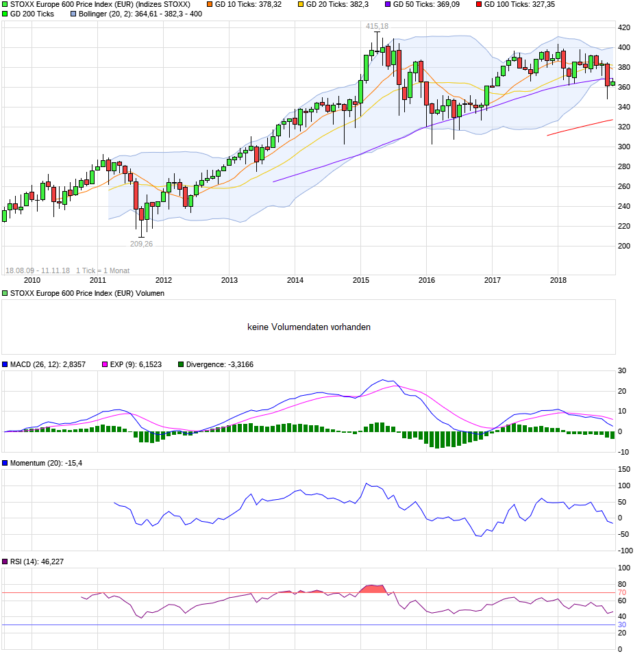Screen dimensions: 644x656
Task: Click the 2010 label on the time axis
Action: pyautogui.click(x=32, y=280)
